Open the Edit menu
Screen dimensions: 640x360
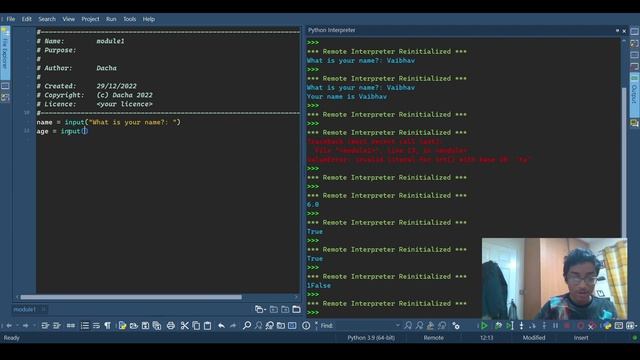click(27, 19)
